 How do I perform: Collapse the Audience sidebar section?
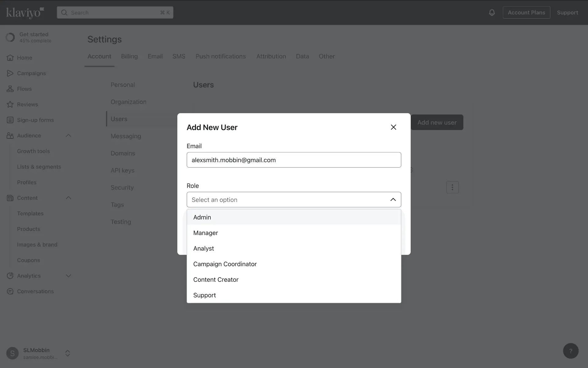pyautogui.click(x=68, y=136)
